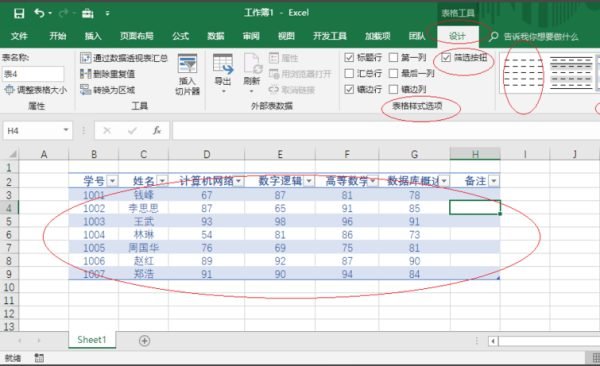Select column D header
Viewport: 600px width, 366px height.
[x=207, y=154]
